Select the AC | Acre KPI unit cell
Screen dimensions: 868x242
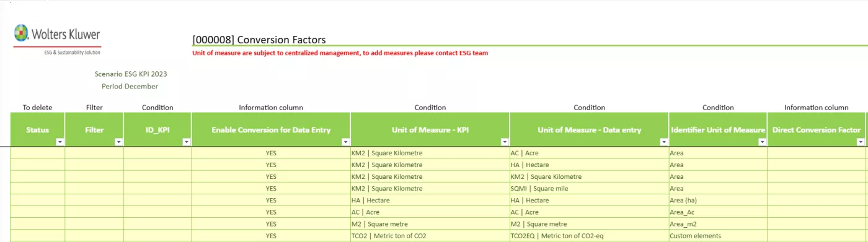430,212
